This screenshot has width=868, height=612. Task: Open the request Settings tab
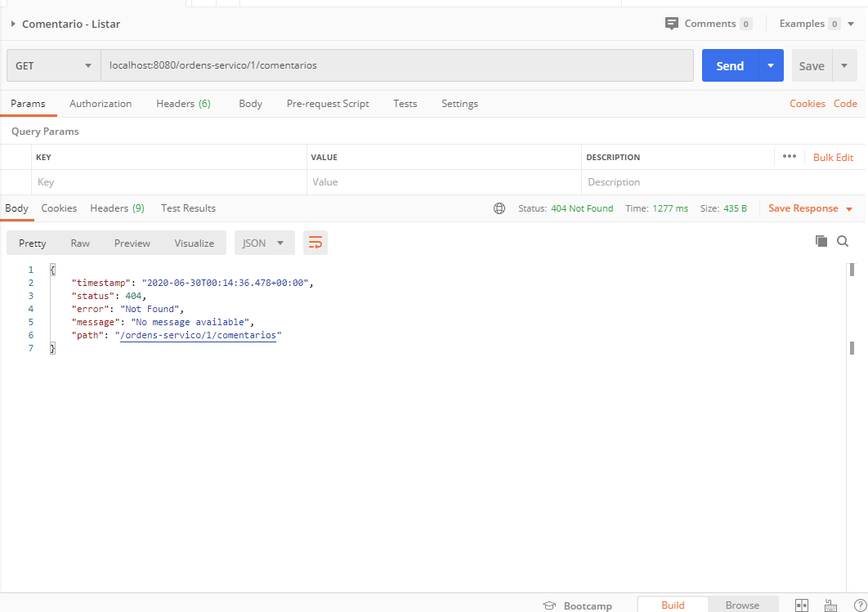coord(459,104)
